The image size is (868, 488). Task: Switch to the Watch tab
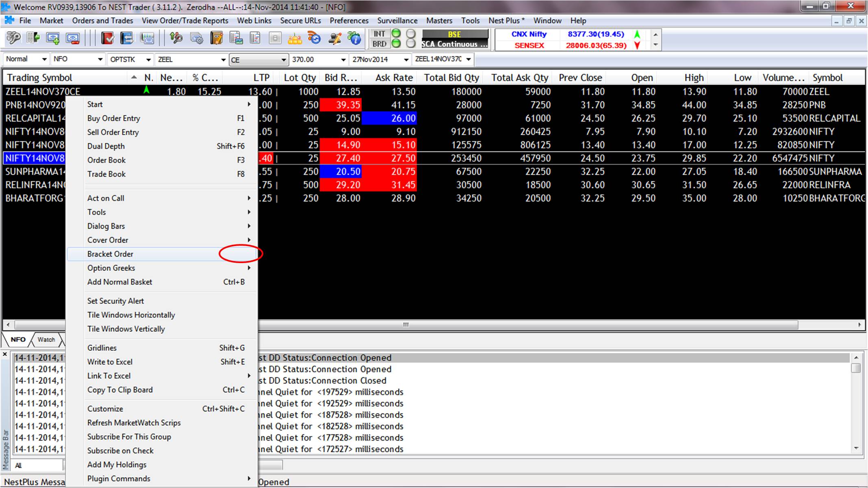coord(46,339)
